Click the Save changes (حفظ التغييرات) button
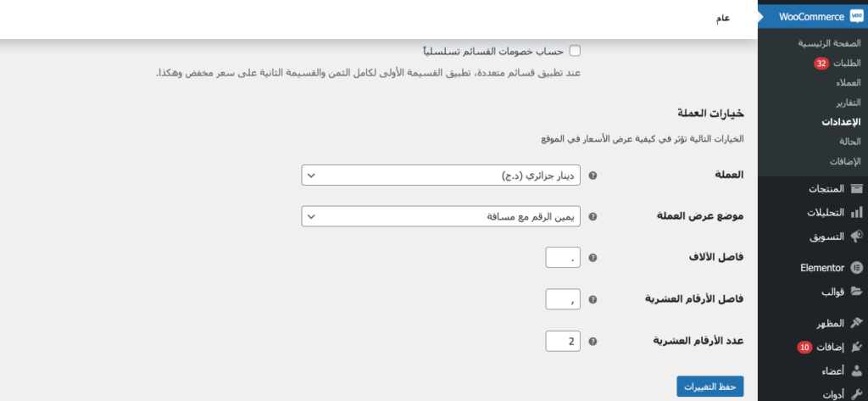 click(709, 386)
